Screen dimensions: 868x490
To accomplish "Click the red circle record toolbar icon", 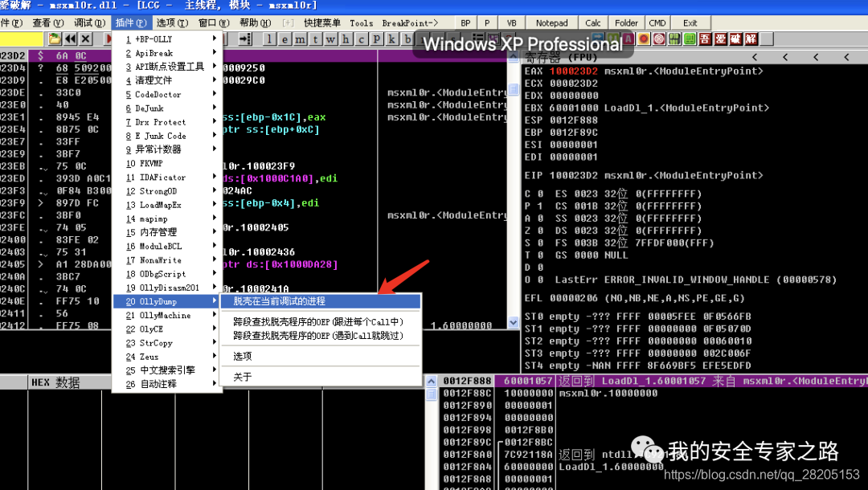I will 643,39.
